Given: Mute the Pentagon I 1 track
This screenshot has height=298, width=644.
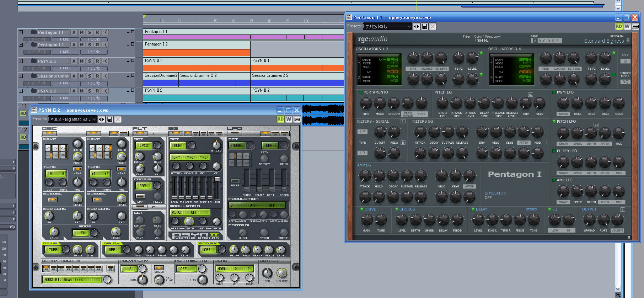Looking at the screenshot, I should (x=82, y=32).
